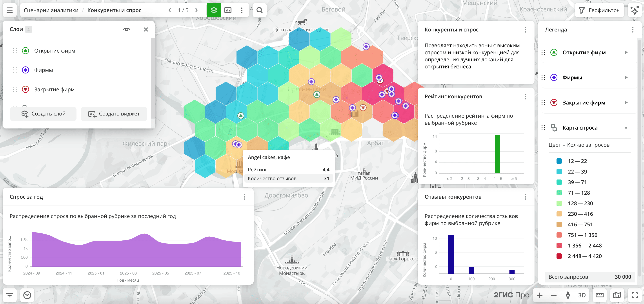The image size is (644, 304).
Task: Toggle visibility of all layers via the eye icon
Action: [x=127, y=29]
